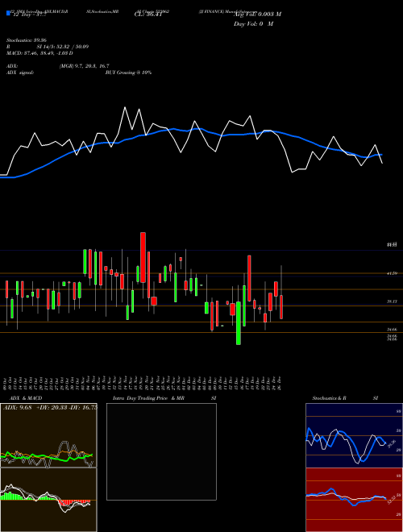This screenshot has height=532, width=403.
Task: Open the red RSI mini chart panel
Action: pyautogui.click(x=354, y=500)
